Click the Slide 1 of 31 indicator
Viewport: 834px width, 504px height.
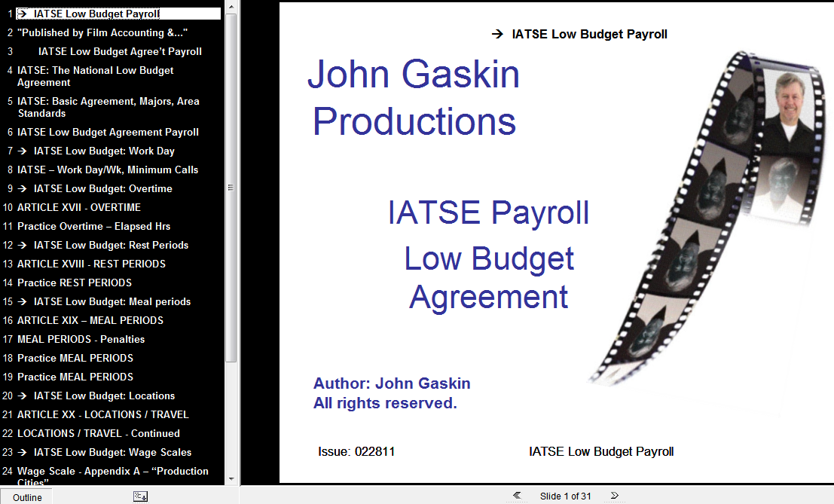click(565, 496)
